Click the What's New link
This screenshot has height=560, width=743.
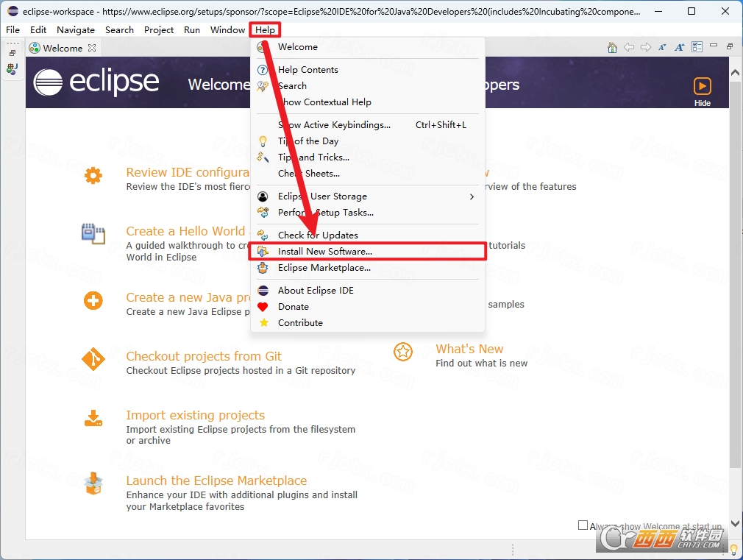[469, 349]
